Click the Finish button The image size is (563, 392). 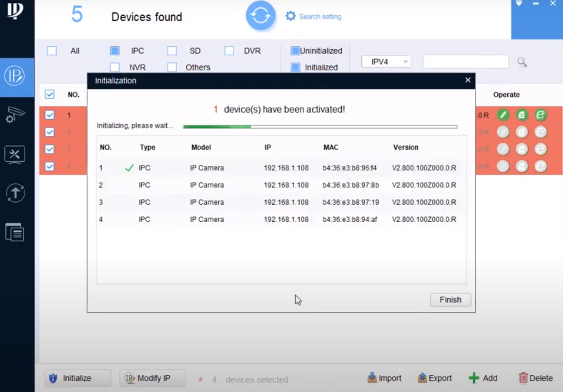point(450,300)
